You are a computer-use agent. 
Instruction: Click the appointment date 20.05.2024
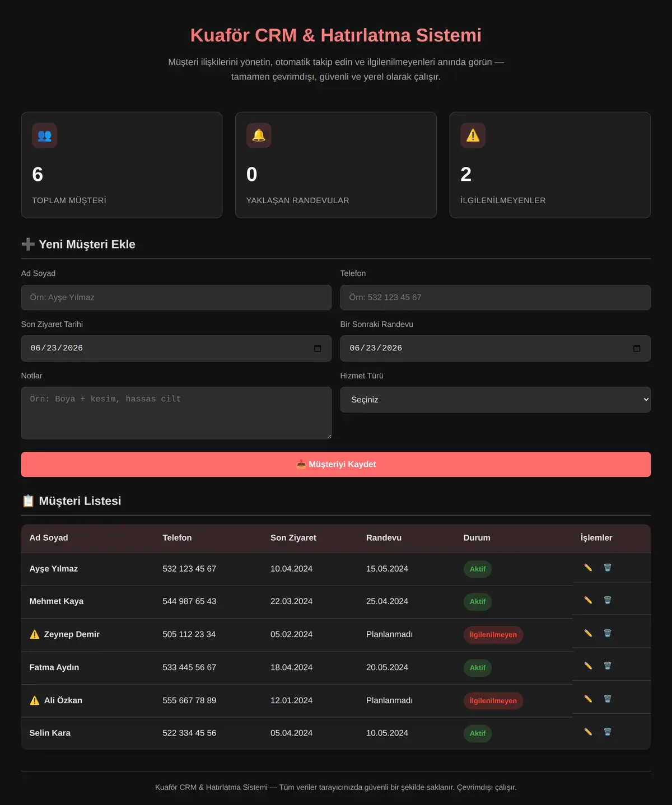click(x=387, y=667)
